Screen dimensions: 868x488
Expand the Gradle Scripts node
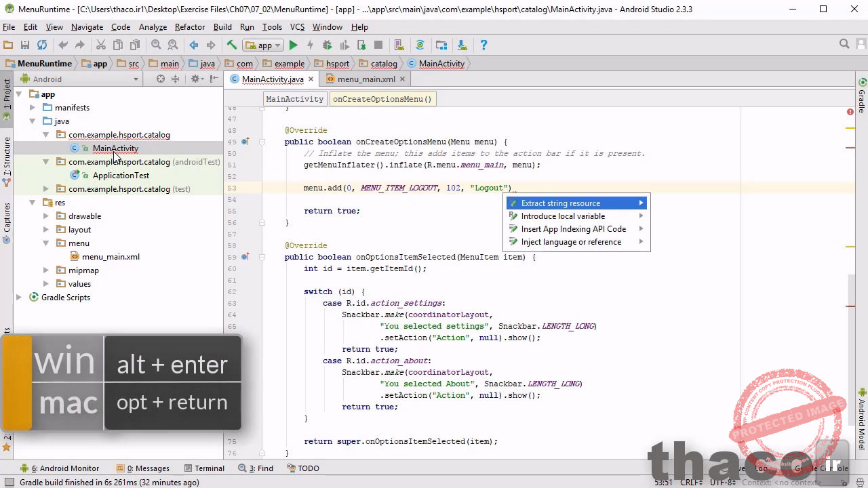19,298
